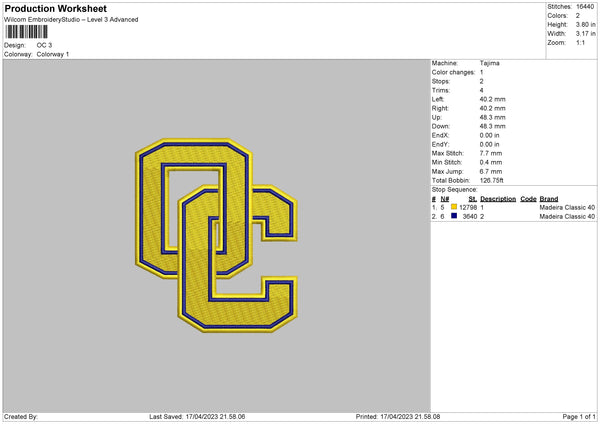Click the 'Stops:' label
The height and width of the screenshot is (424, 600).
(440, 82)
